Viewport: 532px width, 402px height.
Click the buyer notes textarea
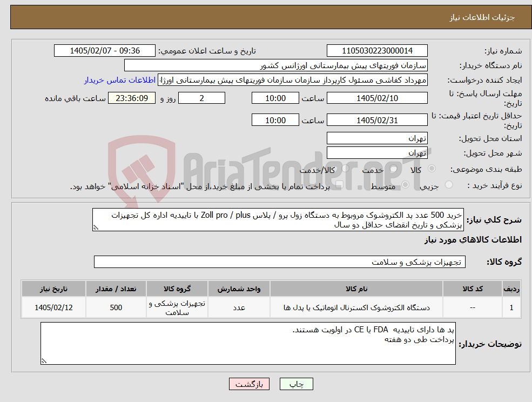248,344
